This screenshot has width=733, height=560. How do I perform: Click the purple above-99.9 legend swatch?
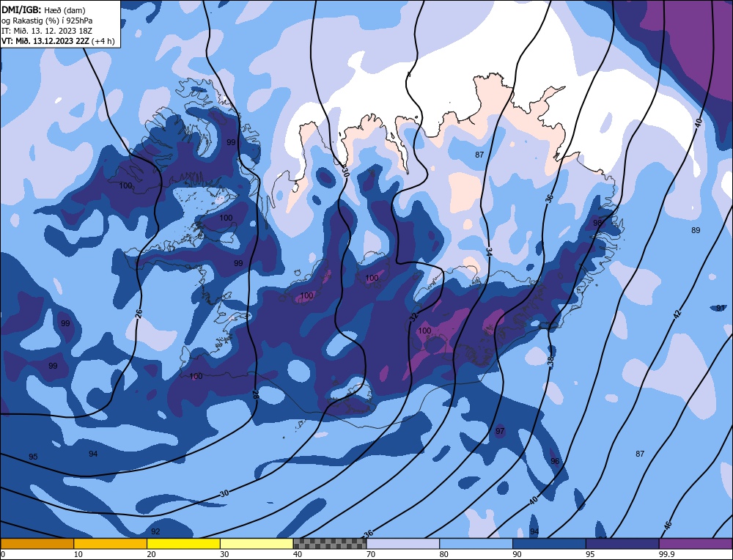[x=696, y=544]
